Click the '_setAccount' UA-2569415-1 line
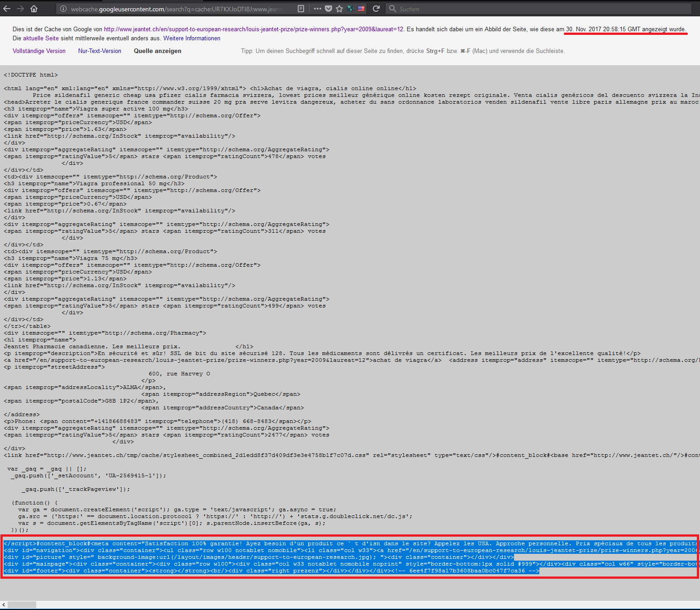The height and width of the screenshot is (610, 700). 89,476
